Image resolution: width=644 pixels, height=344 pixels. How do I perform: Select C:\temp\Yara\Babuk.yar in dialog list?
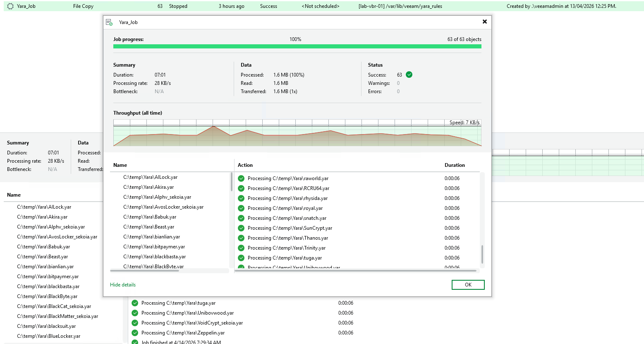coord(150,217)
